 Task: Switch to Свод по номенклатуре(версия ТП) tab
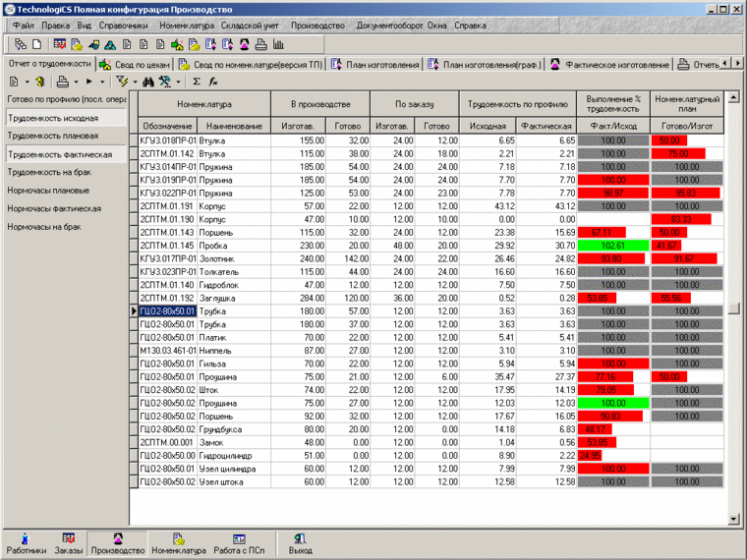coord(251,64)
